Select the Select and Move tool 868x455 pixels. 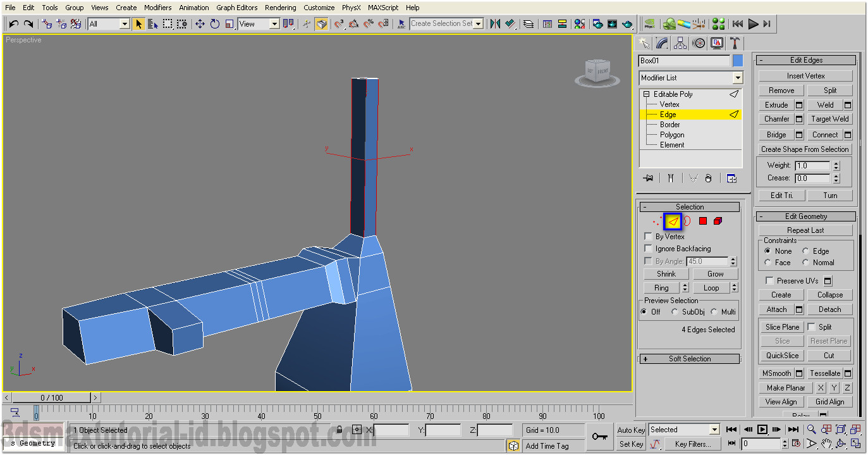point(200,23)
